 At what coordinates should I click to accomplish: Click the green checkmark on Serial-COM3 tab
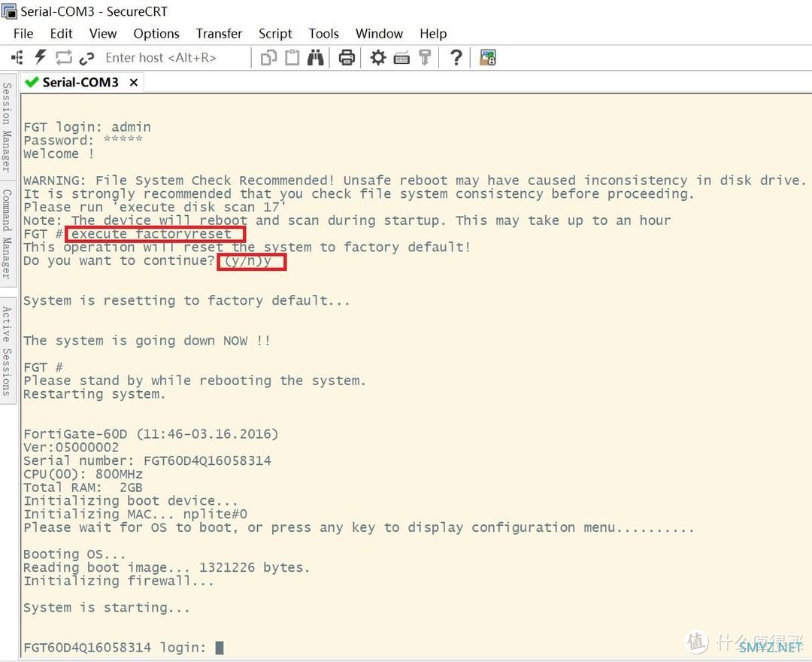32,82
